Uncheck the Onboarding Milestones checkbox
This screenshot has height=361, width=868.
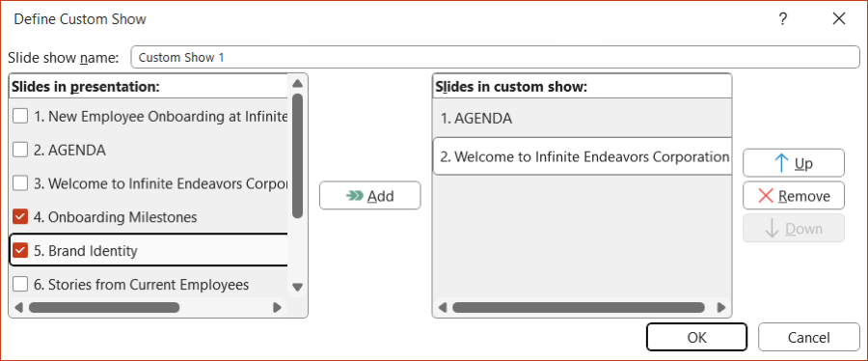(x=20, y=217)
